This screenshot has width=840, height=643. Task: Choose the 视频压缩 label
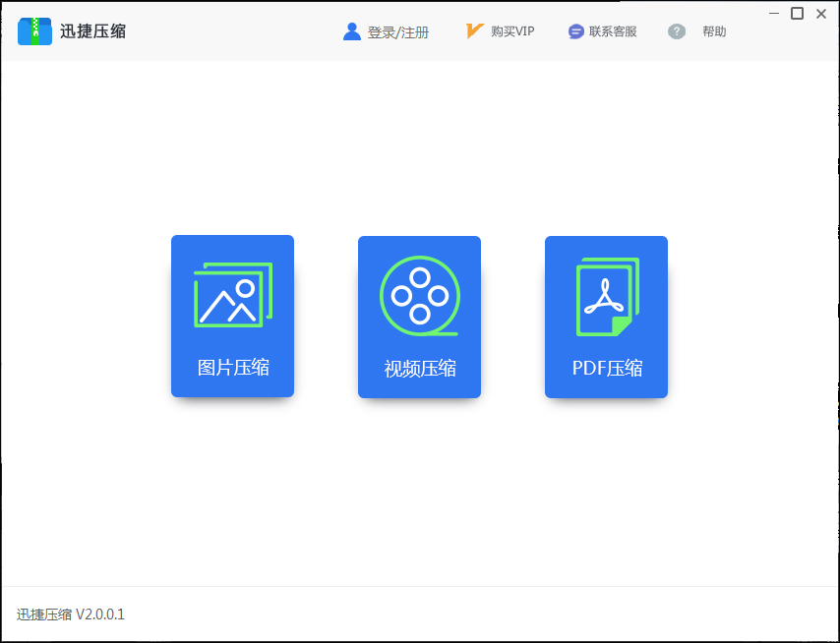[420, 369]
